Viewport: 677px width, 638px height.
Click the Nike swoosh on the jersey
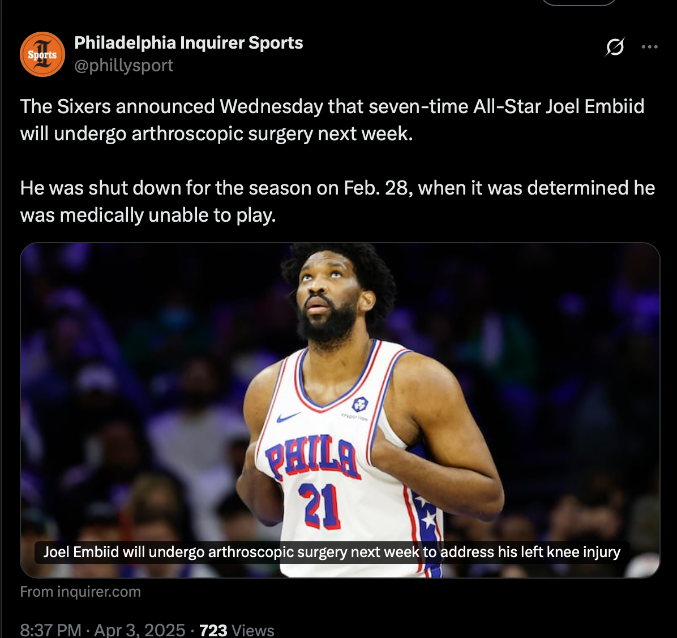(x=288, y=417)
